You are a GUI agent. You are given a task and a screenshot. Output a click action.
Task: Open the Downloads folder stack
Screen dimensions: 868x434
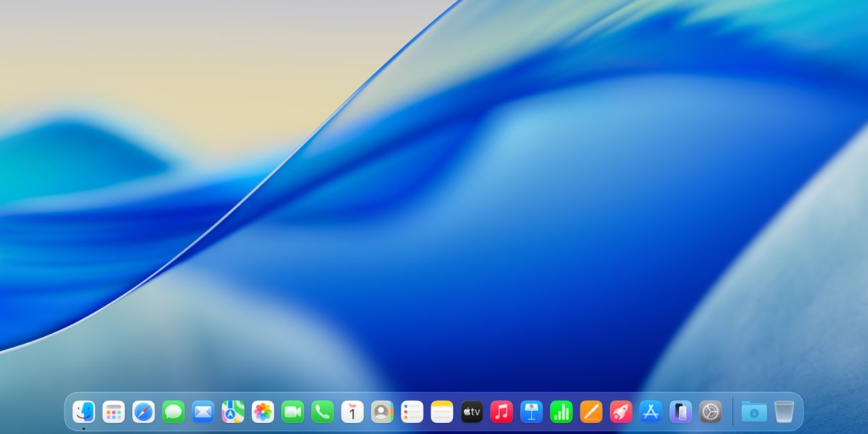(x=754, y=412)
